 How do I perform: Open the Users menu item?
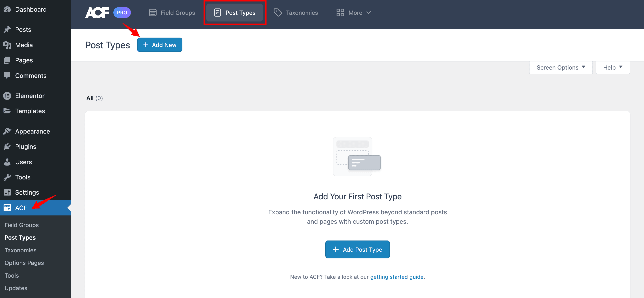point(35,162)
